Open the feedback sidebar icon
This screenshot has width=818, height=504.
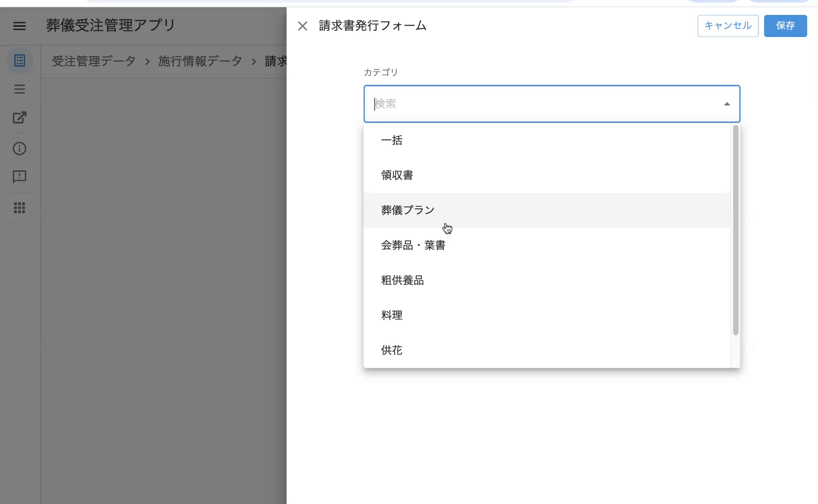tap(20, 177)
